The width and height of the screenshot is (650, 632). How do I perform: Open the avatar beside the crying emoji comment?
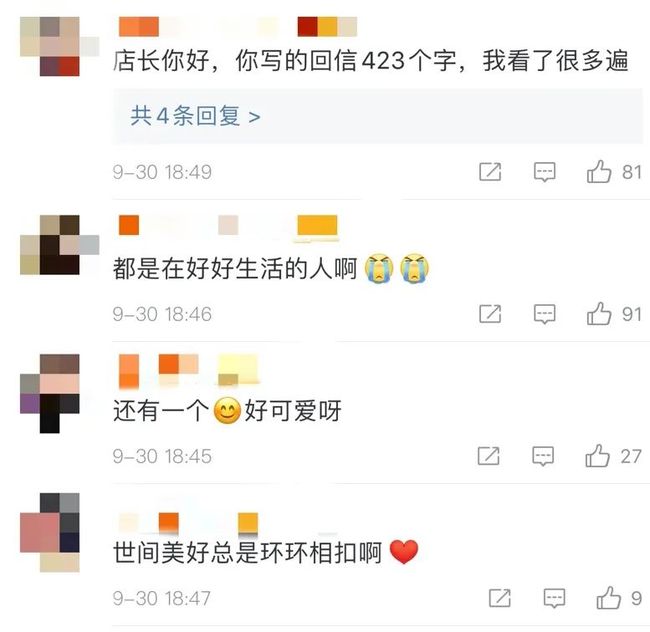[x=60, y=245]
